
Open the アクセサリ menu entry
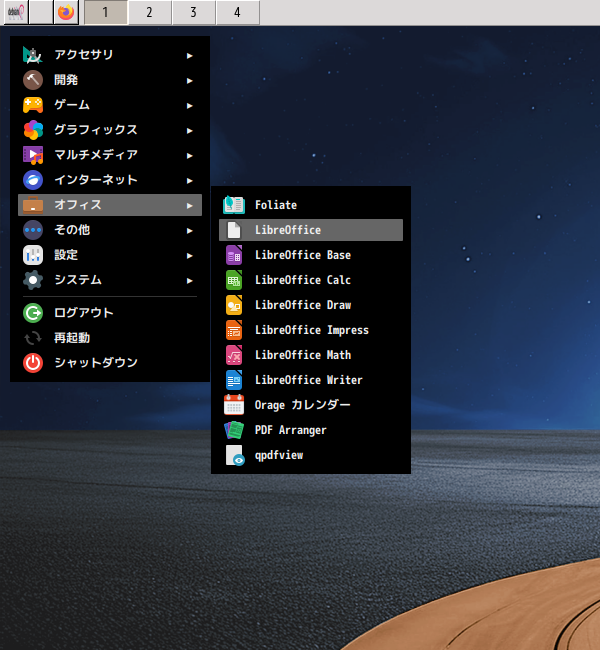pyautogui.click(x=110, y=55)
